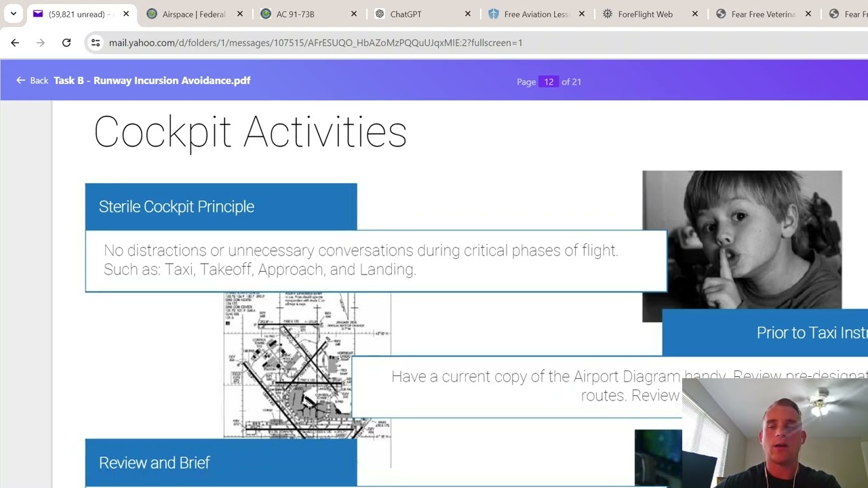Click Back to return to the message
Image resolution: width=868 pixels, height=488 pixels.
32,81
